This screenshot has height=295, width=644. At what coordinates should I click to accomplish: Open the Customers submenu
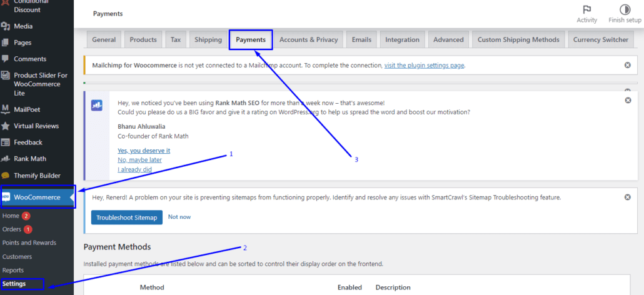(x=17, y=256)
